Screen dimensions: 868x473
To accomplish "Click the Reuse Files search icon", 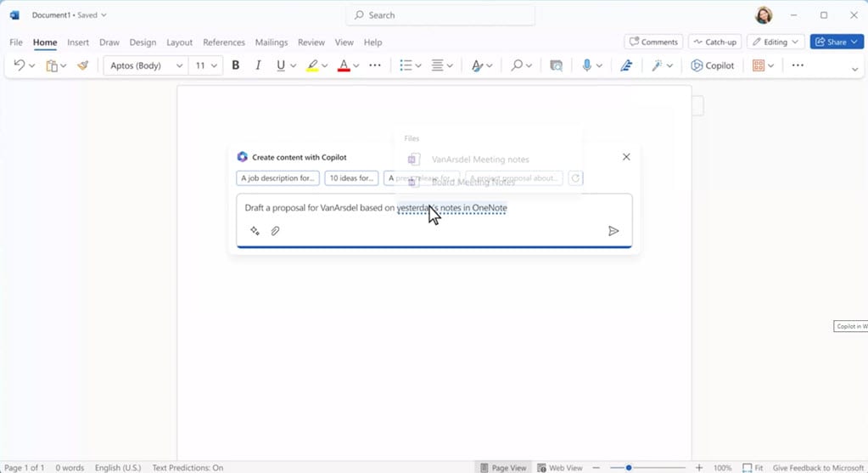I will [x=556, y=65].
